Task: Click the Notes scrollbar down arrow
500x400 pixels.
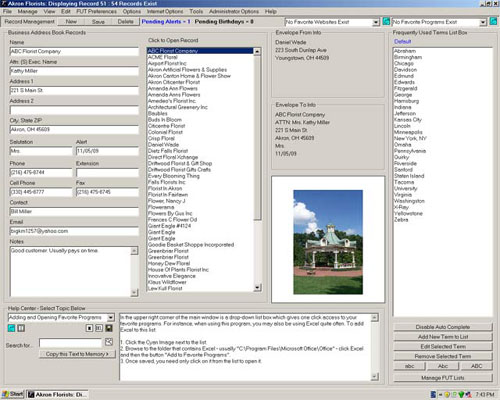Action: tap(134, 293)
